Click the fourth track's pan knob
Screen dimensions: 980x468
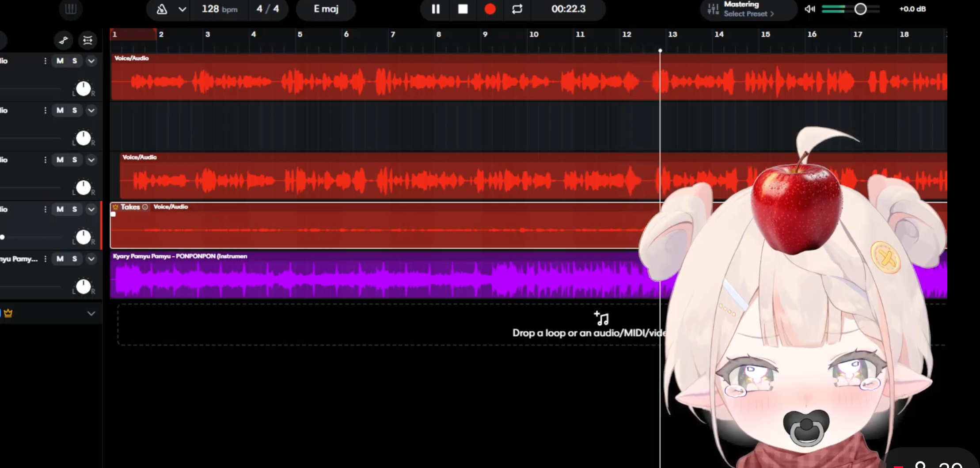pos(83,237)
